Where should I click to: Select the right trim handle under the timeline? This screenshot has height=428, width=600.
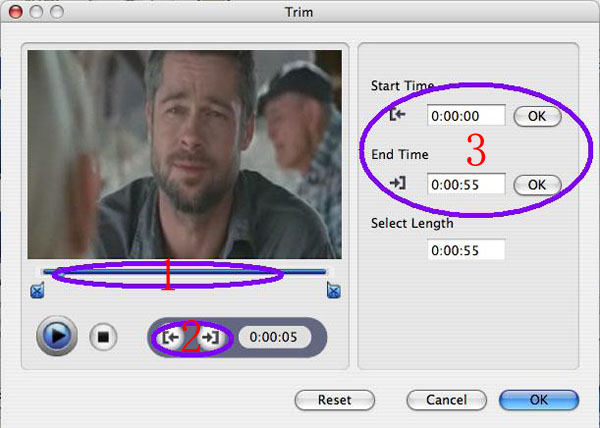pyautogui.click(x=333, y=291)
